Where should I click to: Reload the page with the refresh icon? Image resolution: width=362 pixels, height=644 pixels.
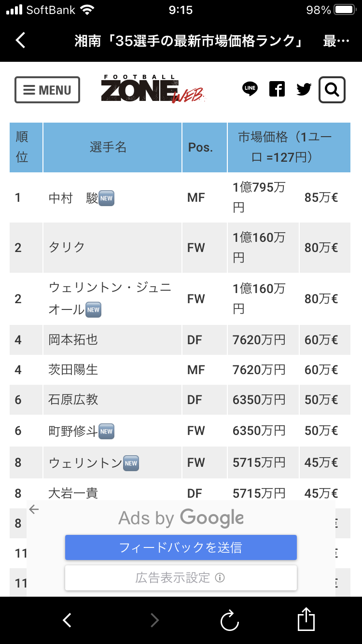[x=230, y=620]
